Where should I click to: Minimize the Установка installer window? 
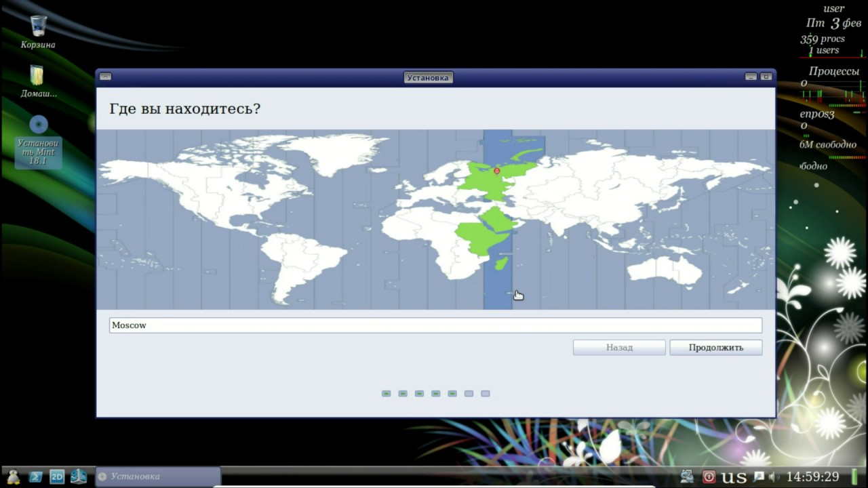[x=751, y=77]
